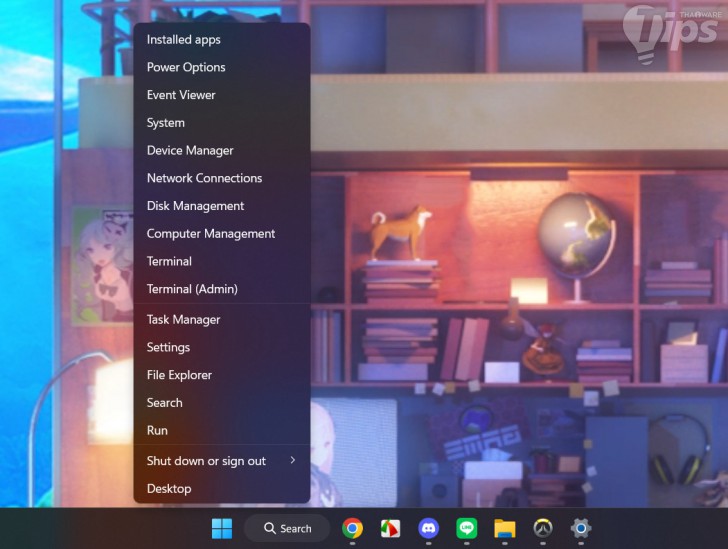The height and width of the screenshot is (549, 728).
Task: Open the Run dialog entry
Action: coord(222,431)
